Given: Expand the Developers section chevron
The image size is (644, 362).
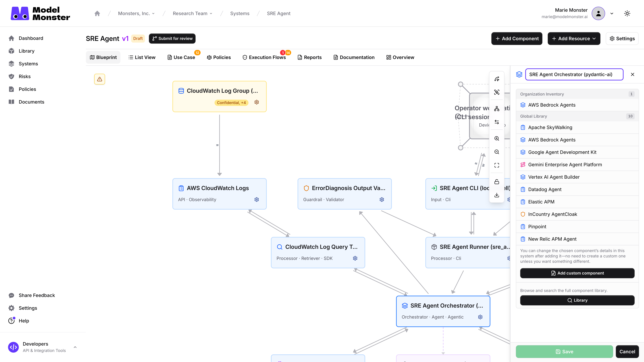Looking at the screenshot, I should pyautogui.click(x=75, y=347).
